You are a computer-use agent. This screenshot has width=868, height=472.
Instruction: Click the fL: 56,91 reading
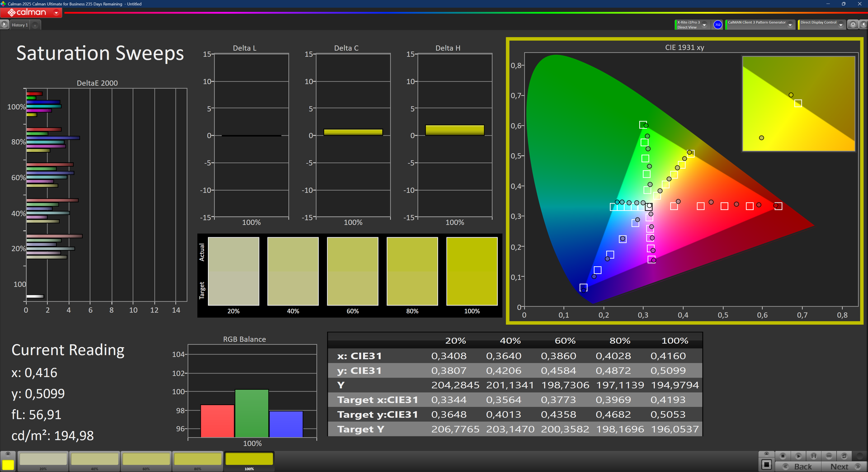(x=36, y=415)
